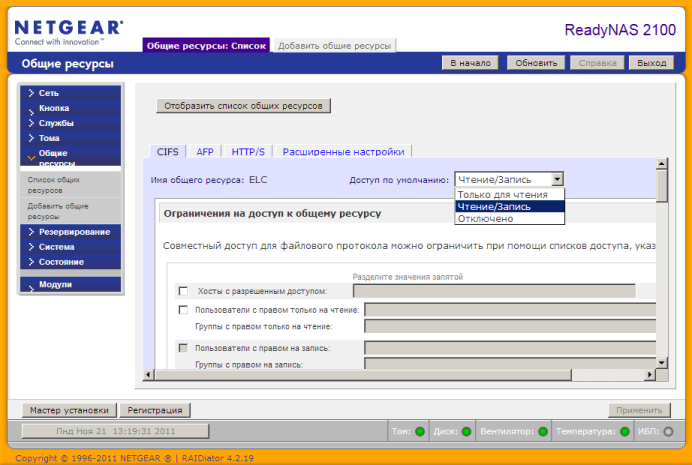Click the Обновить button
Image resolution: width=692 pixels, height=465 pixels.
pyautogui.click(x=536, y=63)
